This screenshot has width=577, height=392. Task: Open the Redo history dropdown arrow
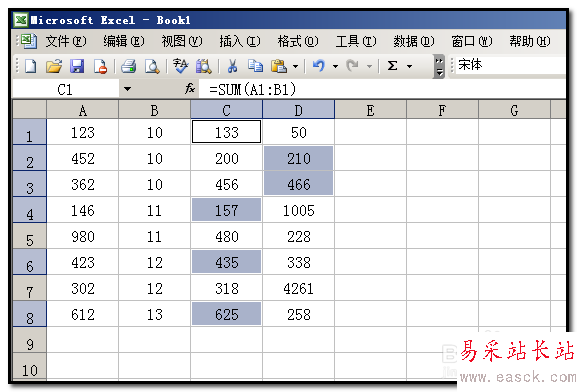(369, 67)
